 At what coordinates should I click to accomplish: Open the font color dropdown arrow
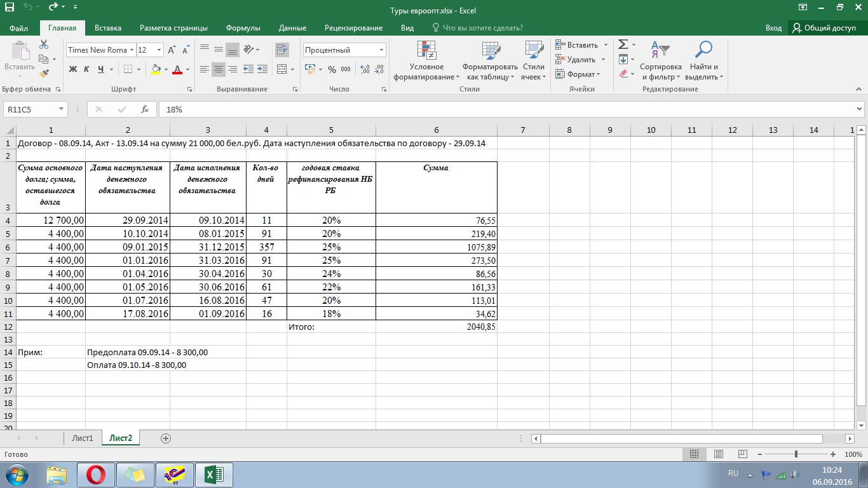(187, 69)
